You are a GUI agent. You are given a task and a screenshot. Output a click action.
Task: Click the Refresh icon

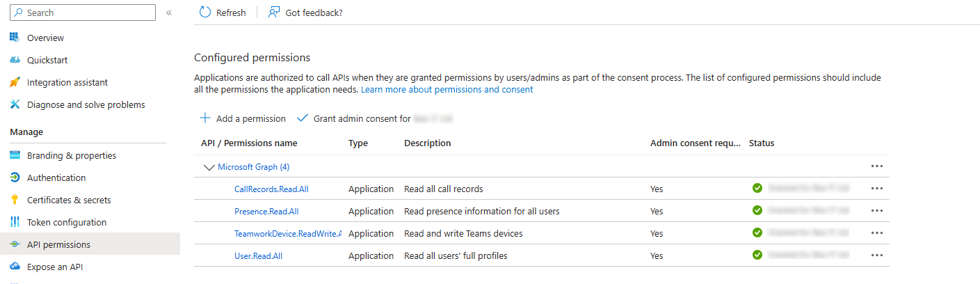(204, 13)
